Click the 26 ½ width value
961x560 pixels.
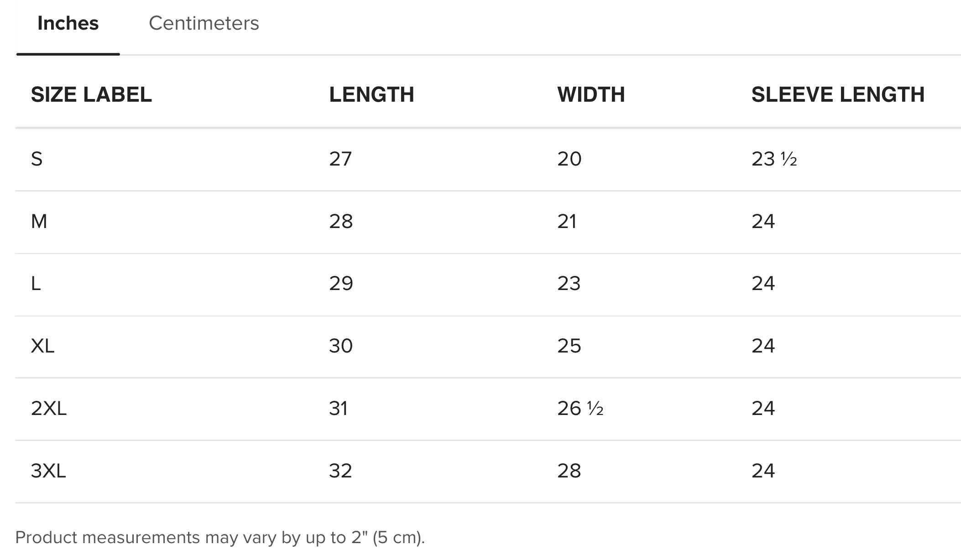pos(580,408)
